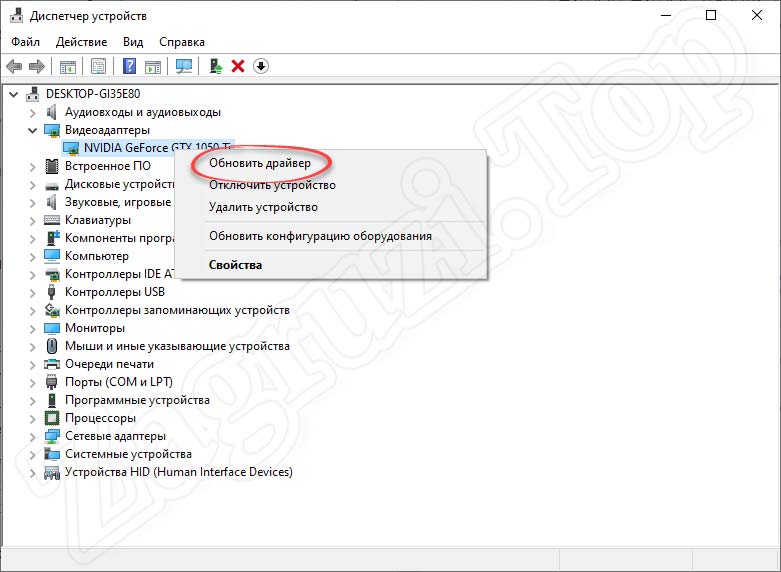
Task: Click the DESKTOP-GI35E80 computer icon
Action: click(x=32, y=94)
